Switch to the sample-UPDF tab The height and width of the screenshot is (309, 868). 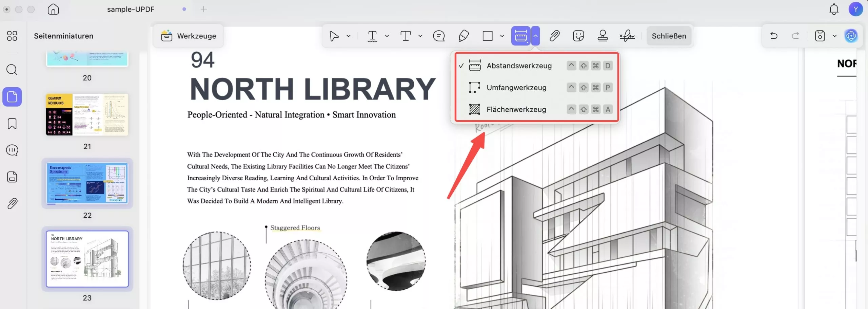coord(131,10)
